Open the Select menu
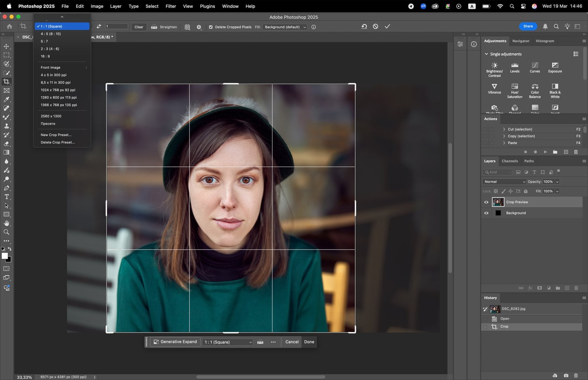 pyautogui.click(x=152, y=6)
